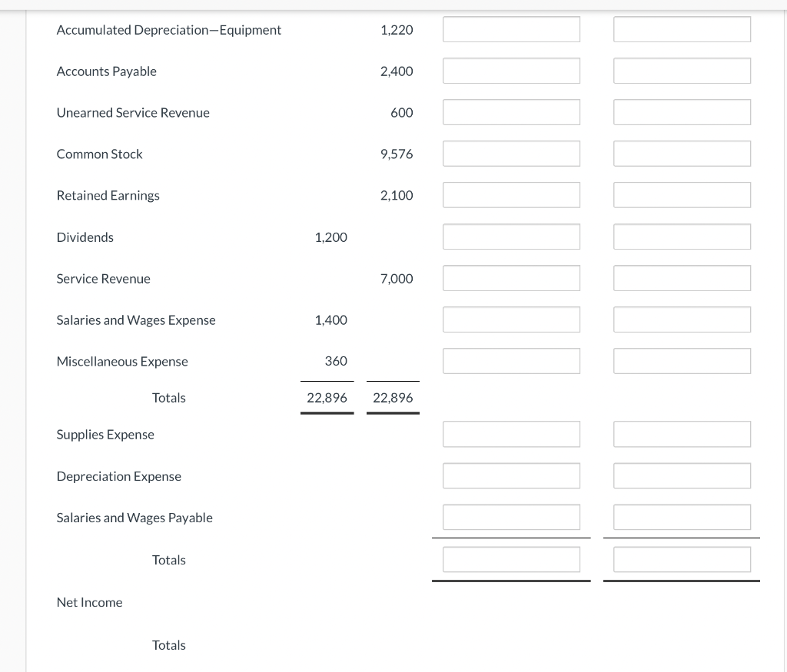Select the credit input field for Depreciation Expense
The width and height of the screenshot is (787, 672).
(x=682, y=475)
